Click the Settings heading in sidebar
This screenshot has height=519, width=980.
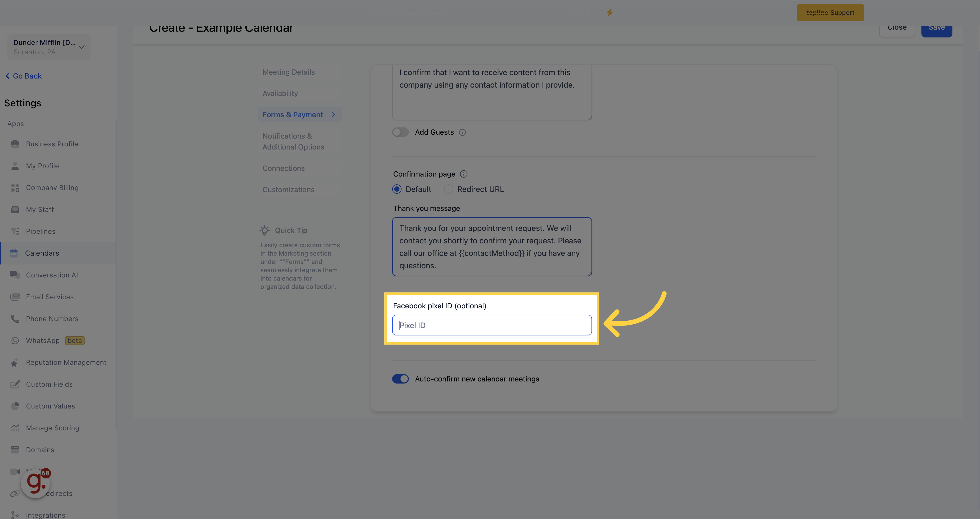pos(23,103)
